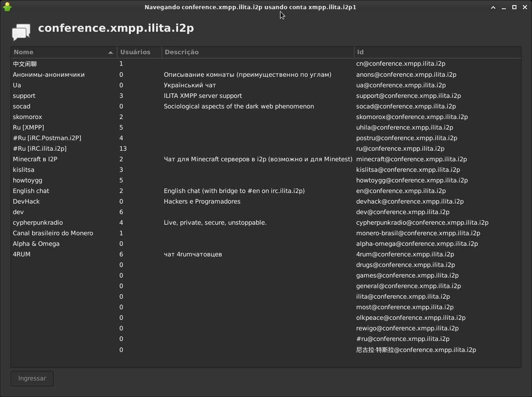Select Canal brasileiro do Monero room
Image resolution: width=532 pixels, height=397 pixels.
266,233
